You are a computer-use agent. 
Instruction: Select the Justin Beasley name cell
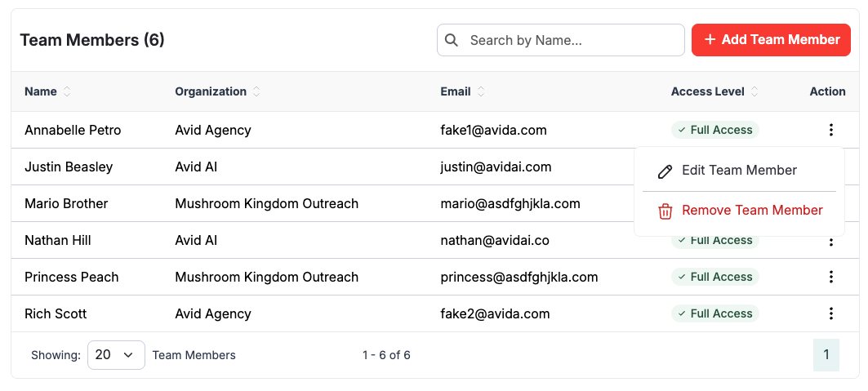pos(69,167)
